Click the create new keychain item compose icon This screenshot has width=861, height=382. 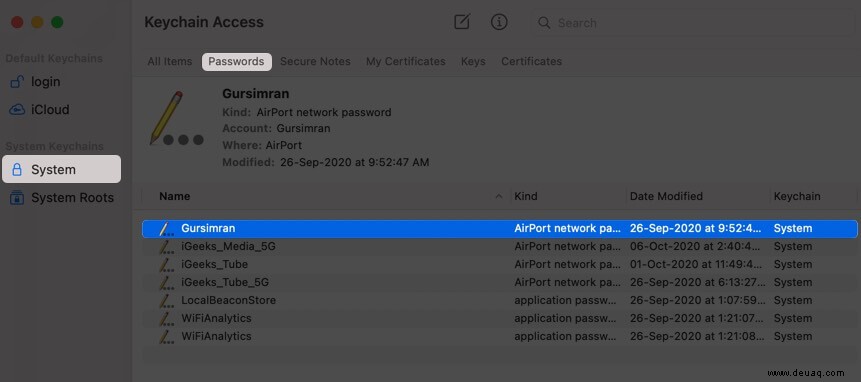coord(462,22)
